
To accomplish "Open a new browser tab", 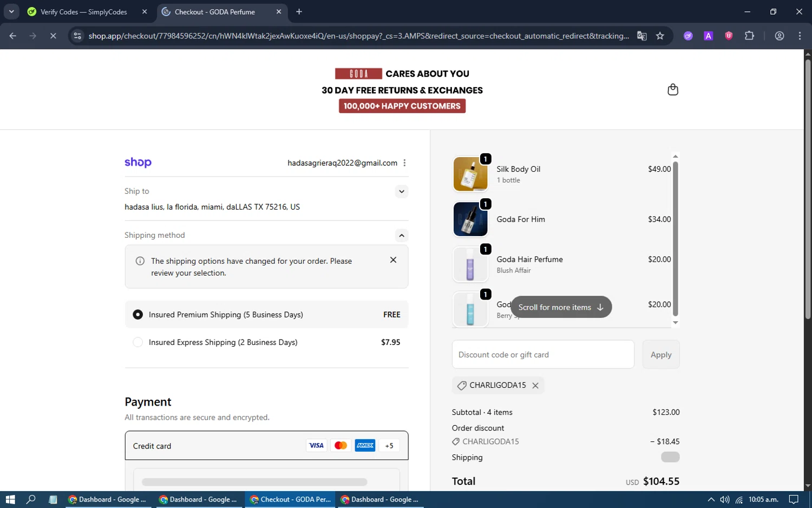I will click(x=299, y=11).
